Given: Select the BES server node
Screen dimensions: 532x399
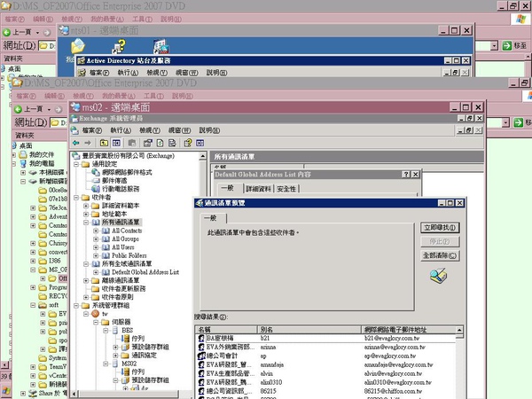Looking at the screenshot, I should pyautogui.click(x=127, y=330).
